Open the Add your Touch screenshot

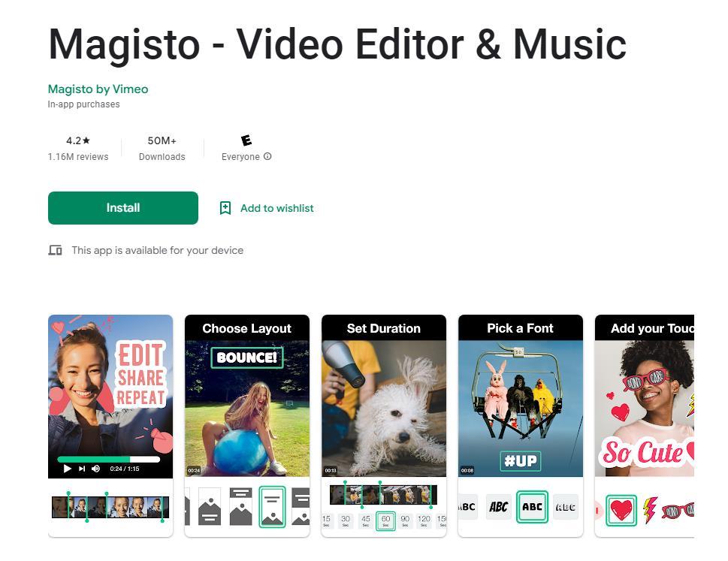coord(645,426)
